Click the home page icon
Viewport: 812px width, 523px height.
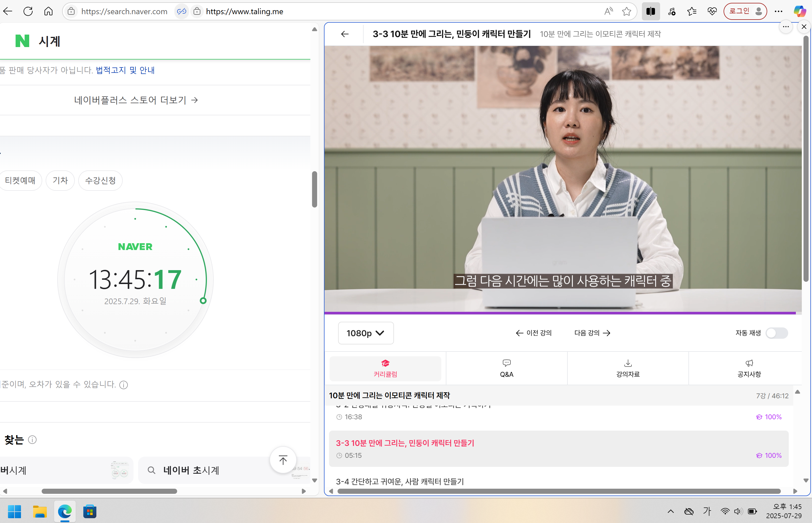click(x=48, y=12)
